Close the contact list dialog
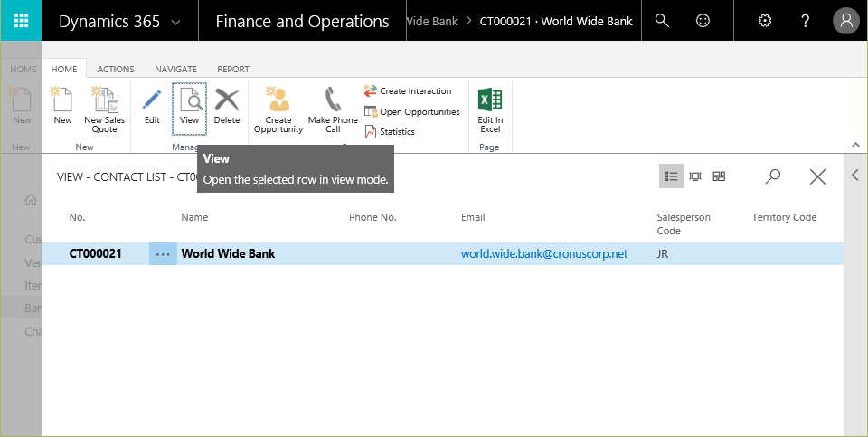This screenshot has width=868, height=437. click(x=817, y=176)
